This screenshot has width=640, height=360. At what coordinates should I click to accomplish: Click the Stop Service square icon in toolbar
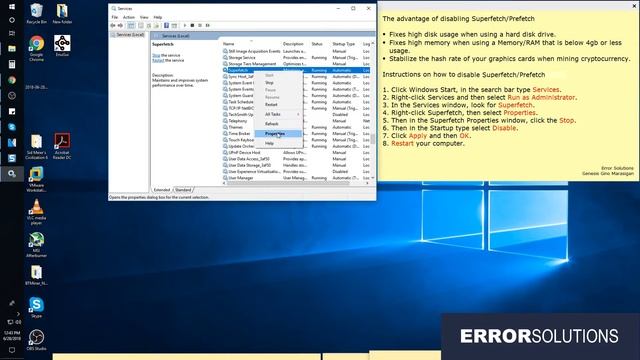click(x=192, y=25)
